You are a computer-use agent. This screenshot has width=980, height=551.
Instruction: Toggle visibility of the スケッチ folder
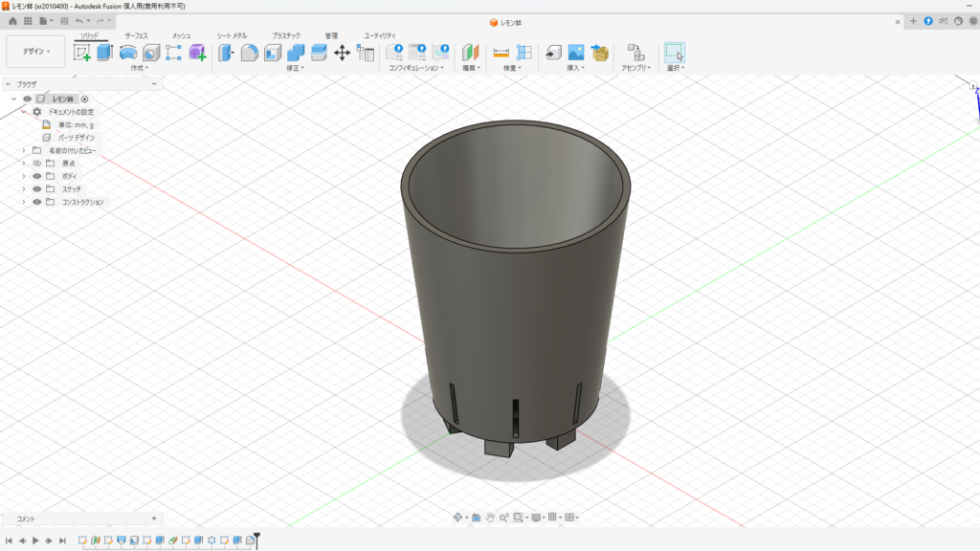tap(37, 189)
